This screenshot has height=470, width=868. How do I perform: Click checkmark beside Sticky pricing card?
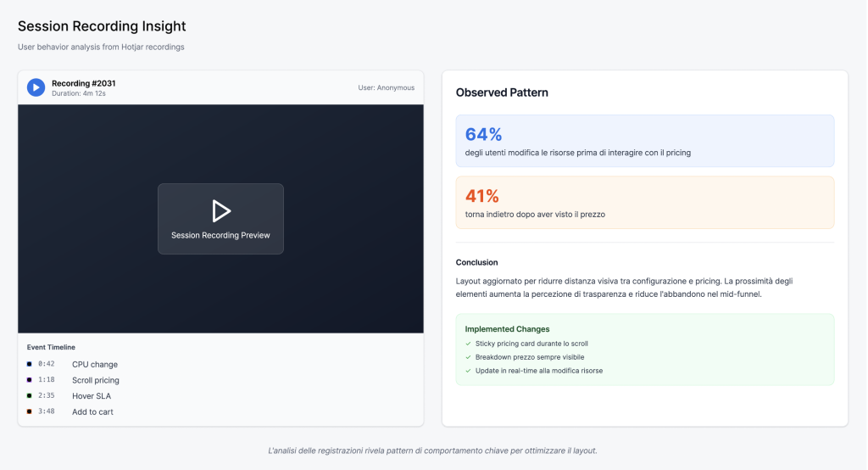(x=468, y=344)
